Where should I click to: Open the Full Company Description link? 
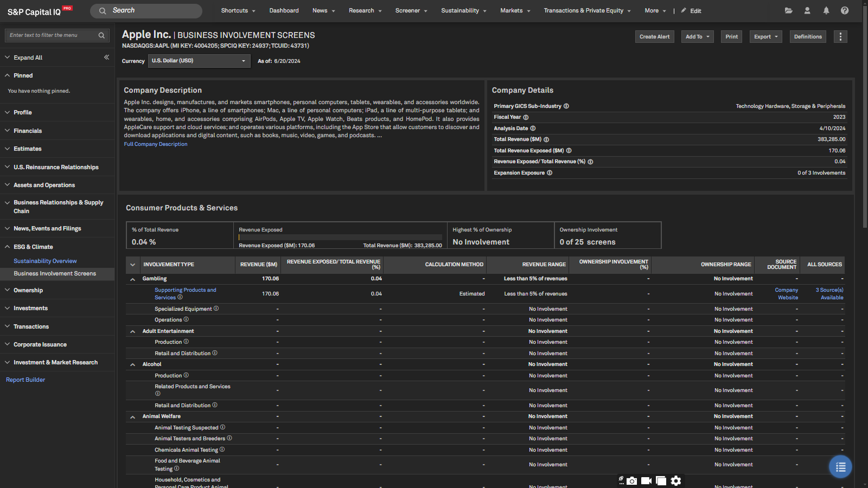click(x=156, y=144)
